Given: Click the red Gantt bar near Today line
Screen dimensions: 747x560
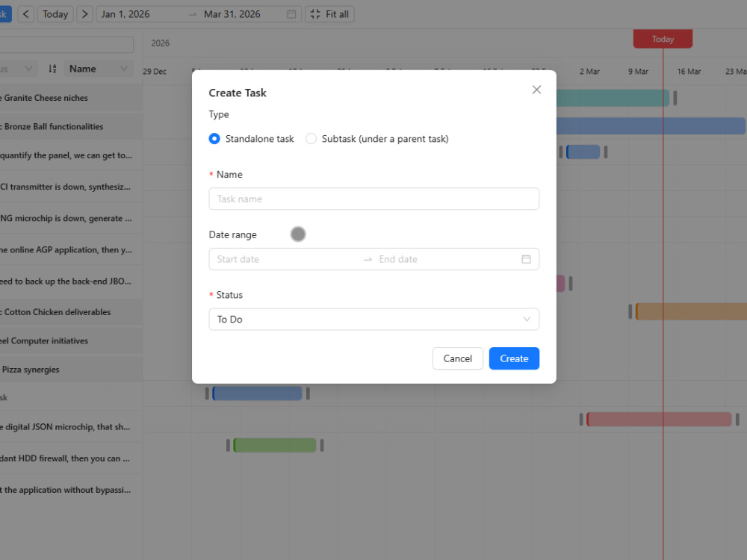Looking at the screenshot, I should 659,419.
